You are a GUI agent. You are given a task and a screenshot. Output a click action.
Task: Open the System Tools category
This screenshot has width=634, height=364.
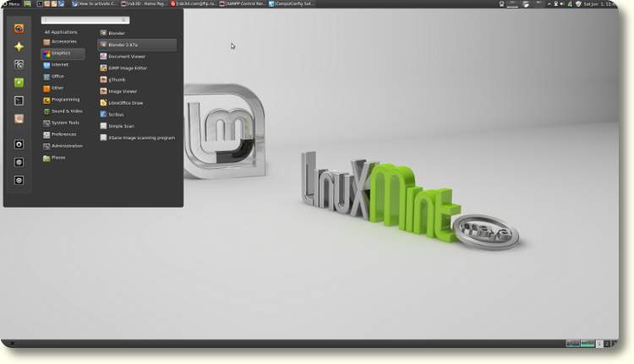tap(61, 122)
